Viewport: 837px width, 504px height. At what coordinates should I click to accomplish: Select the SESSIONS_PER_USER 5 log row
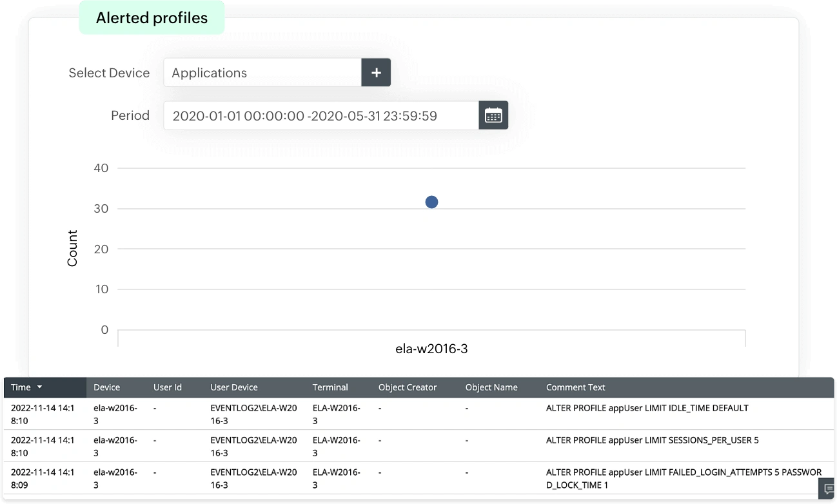click(x=419, y=446)
